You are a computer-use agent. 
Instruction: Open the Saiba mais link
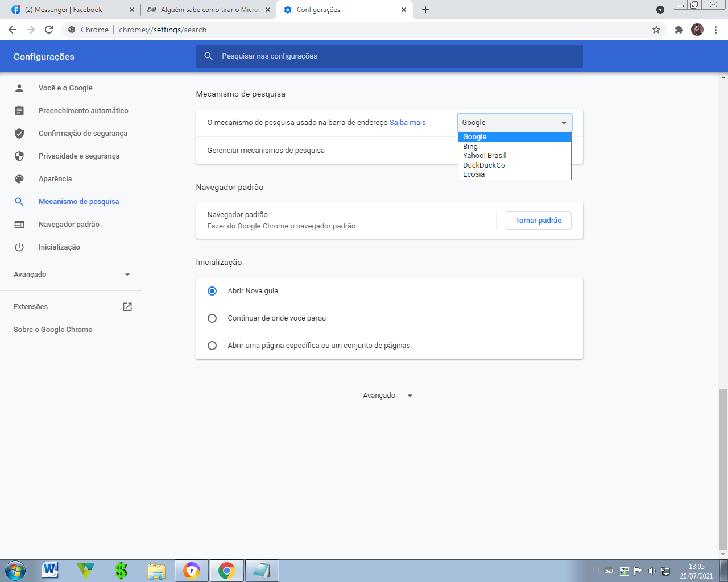tap(407, 123)
